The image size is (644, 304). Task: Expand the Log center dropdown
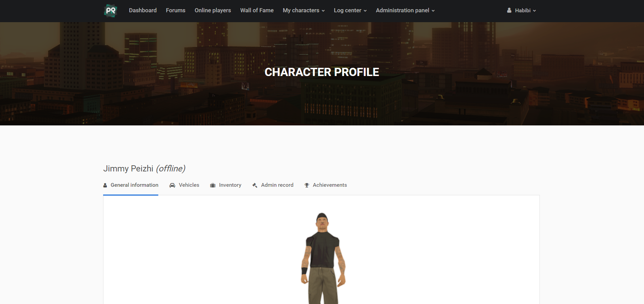point(350,11)
